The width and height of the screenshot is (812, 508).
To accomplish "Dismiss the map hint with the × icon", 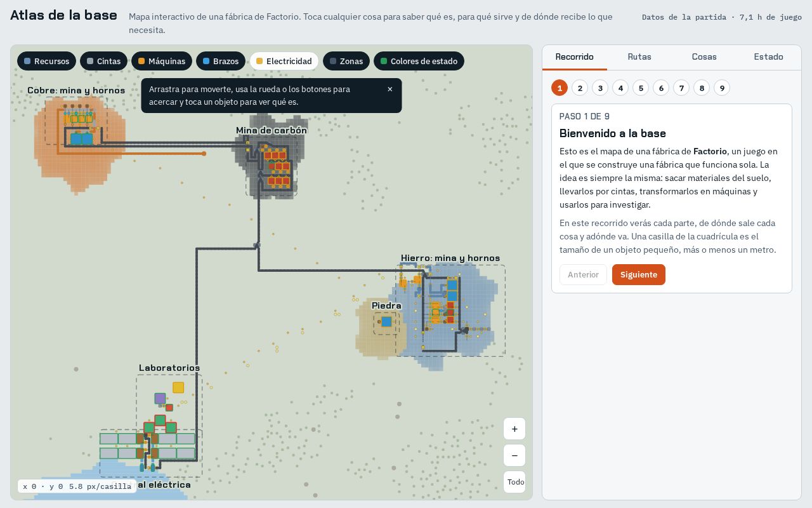I will (390, 90).
